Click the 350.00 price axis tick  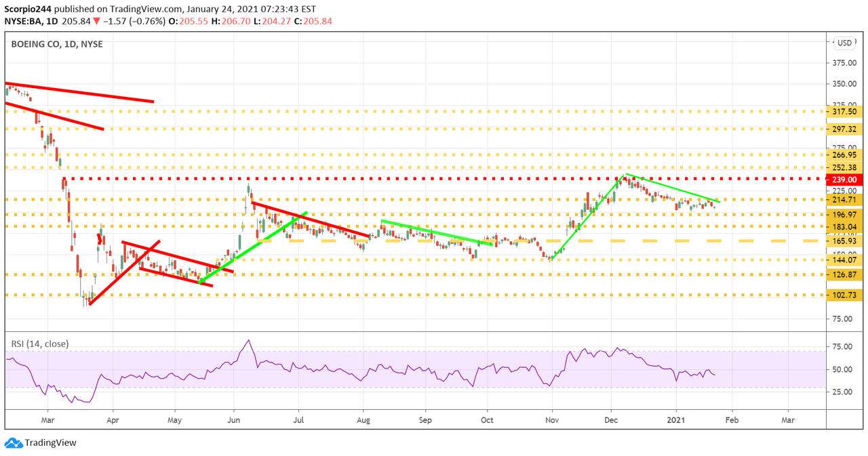pyautogui.click(x=843, y=84)
